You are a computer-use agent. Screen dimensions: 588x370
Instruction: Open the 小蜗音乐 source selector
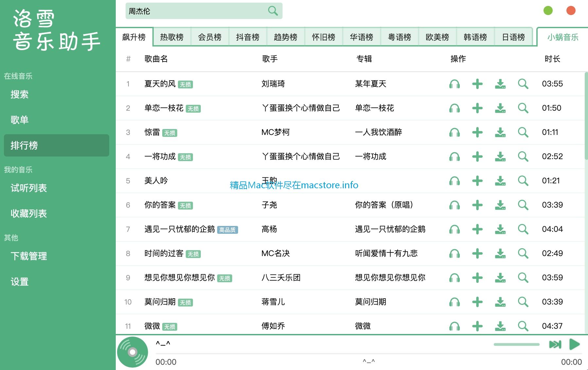click(x=562, y=37)
